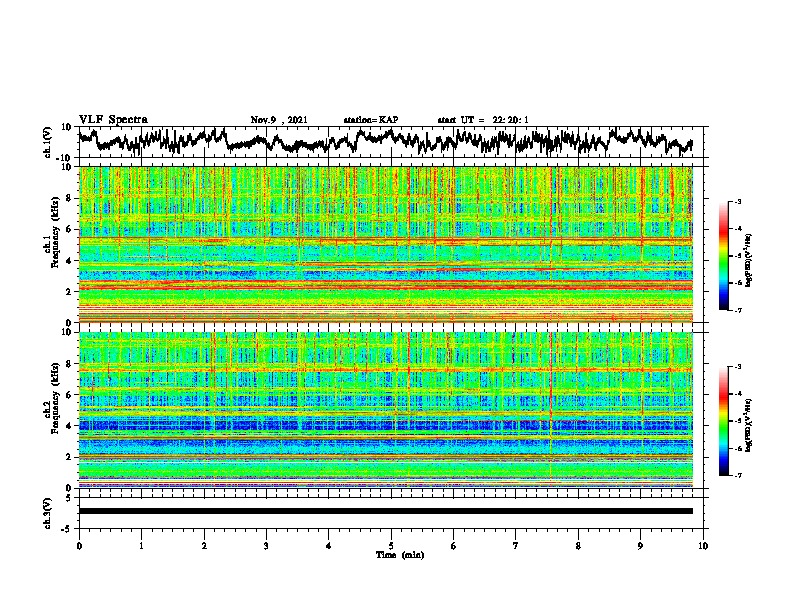This screenshot has height=612, width=792.
Task: Click the "1" tick on the time axis
Action: pos(141,546)
